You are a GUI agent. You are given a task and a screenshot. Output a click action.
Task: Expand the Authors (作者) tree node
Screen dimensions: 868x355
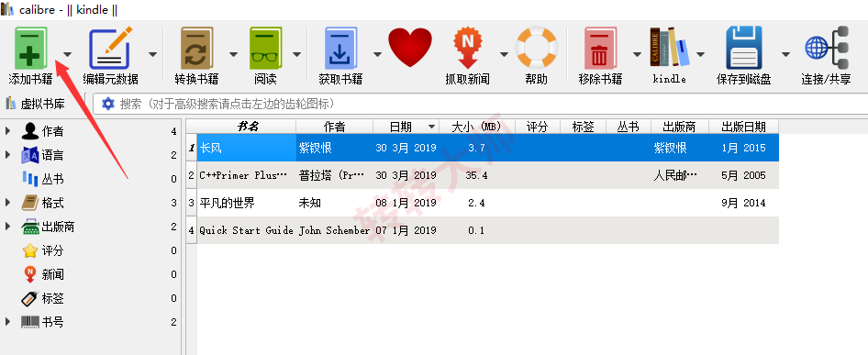pyautogui.click(x=7, y=131)
